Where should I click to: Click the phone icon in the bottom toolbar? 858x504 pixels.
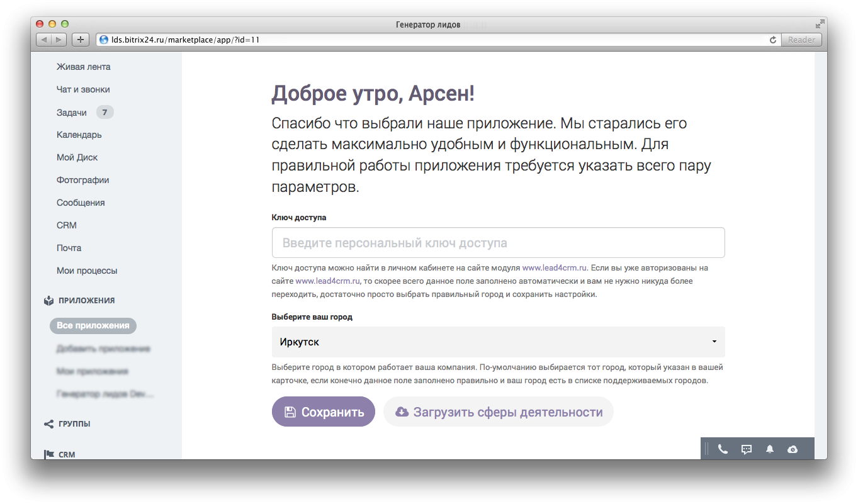point(723,449)
